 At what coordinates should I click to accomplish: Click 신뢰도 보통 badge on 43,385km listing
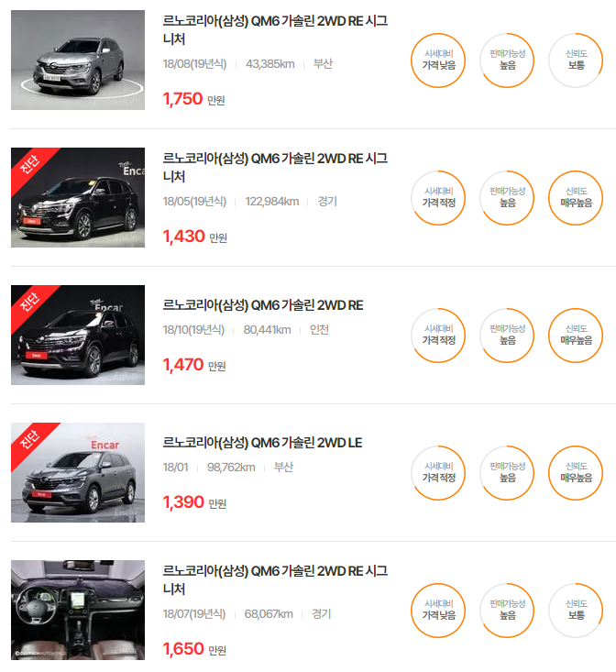pyautogui.click(x=576, y=61)
